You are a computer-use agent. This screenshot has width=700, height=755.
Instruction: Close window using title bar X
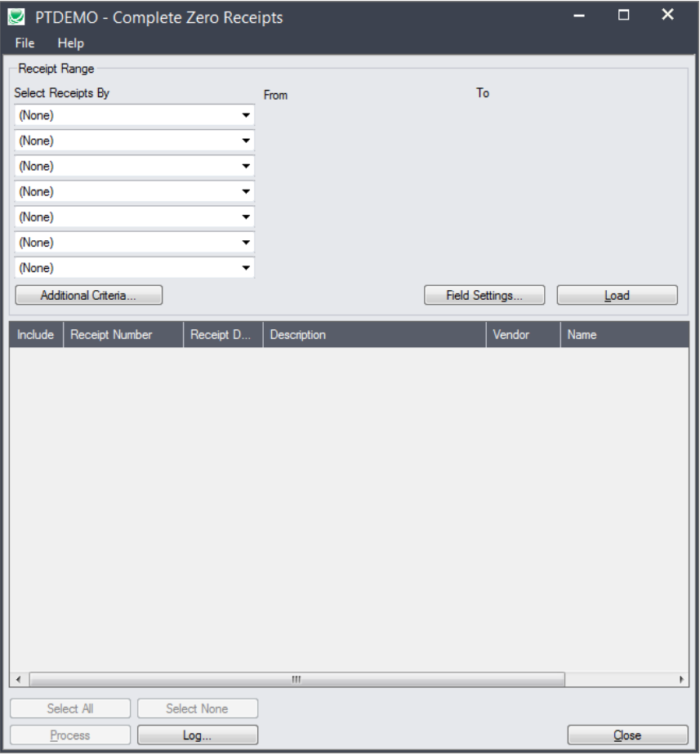tap(668, 15)
